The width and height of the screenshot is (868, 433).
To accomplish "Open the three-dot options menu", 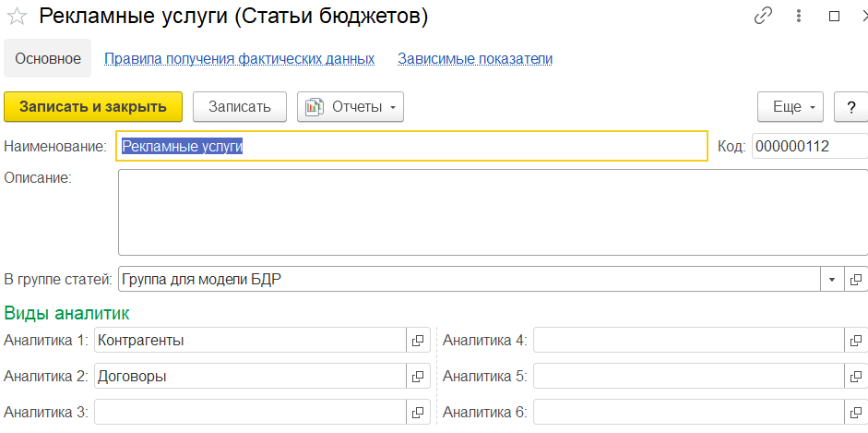I will click(798, 16).
